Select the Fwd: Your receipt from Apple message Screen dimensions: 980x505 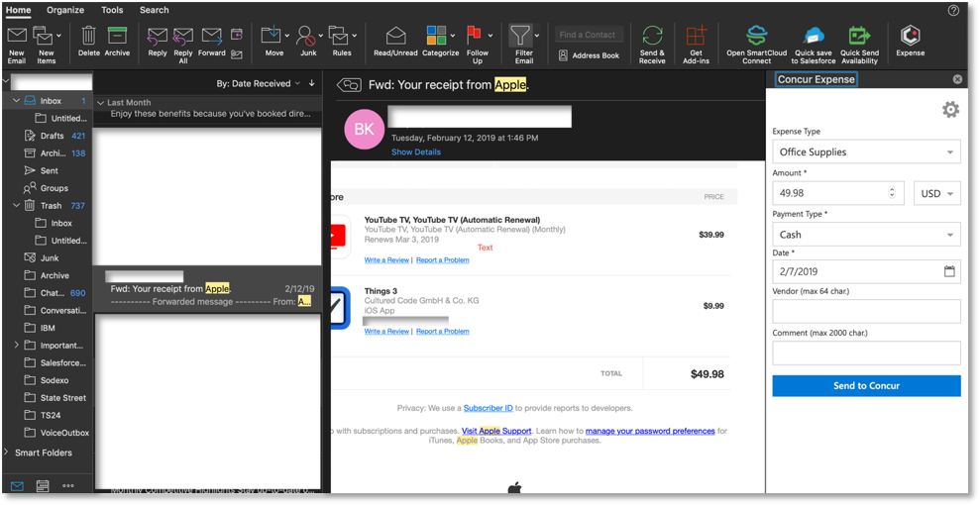click(x=207, y=289)
